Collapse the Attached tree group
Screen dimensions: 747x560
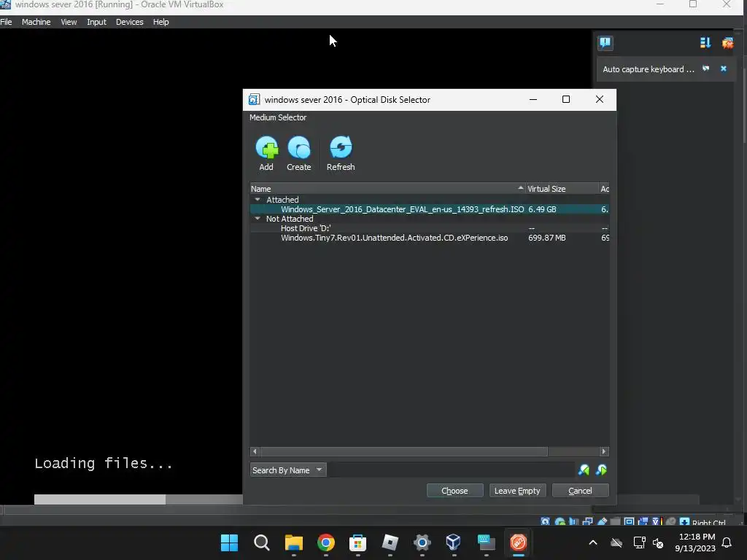(x=258, y=200)
